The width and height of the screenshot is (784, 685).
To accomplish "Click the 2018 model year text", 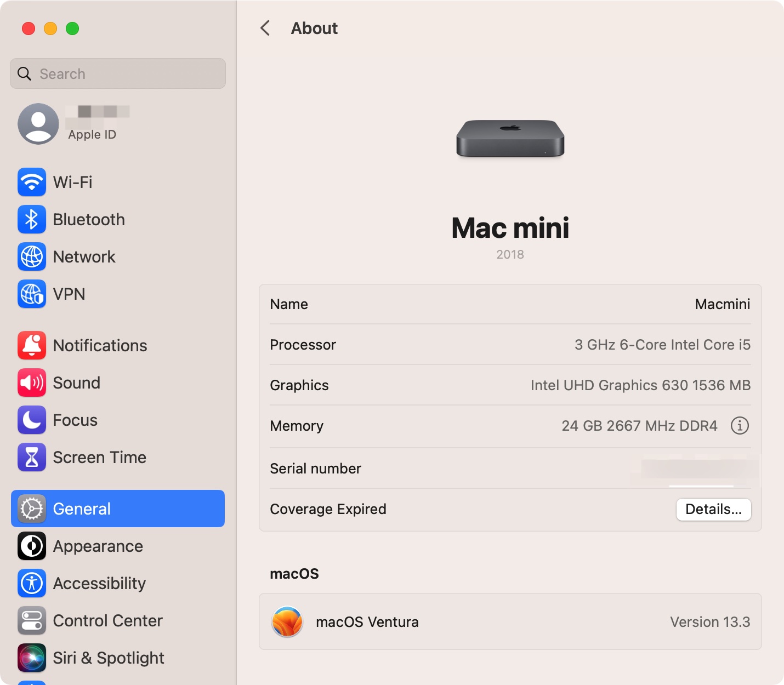I will (x=510, y=254).
